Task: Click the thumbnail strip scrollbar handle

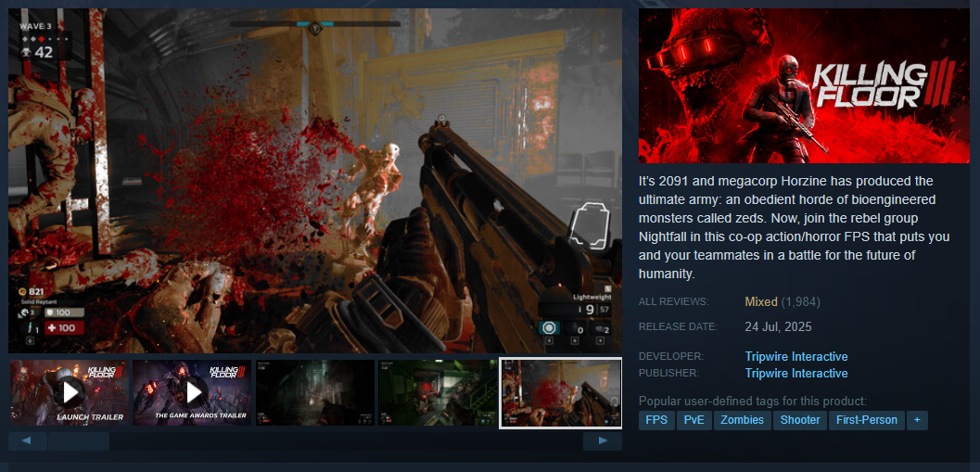Action: 79,440
